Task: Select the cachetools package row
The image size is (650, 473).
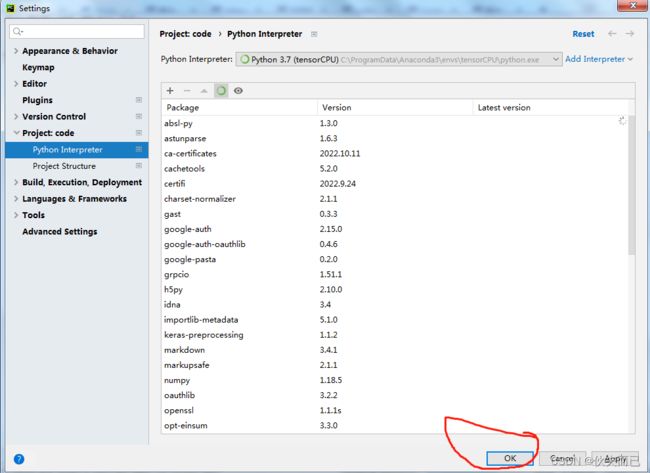Action: (x=395, y=169)
